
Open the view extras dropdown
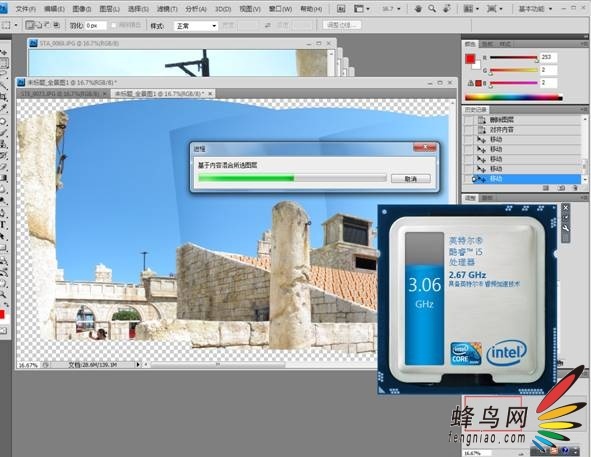[361, 8]
